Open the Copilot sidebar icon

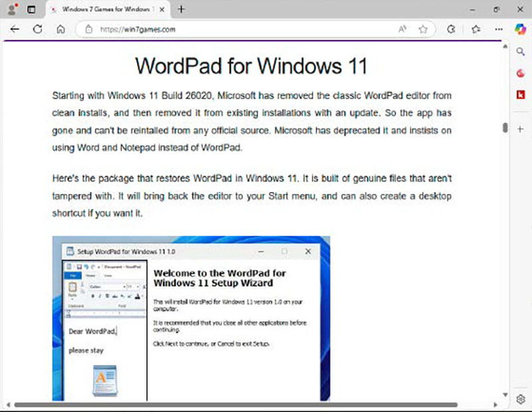click(x=521, y=29)
